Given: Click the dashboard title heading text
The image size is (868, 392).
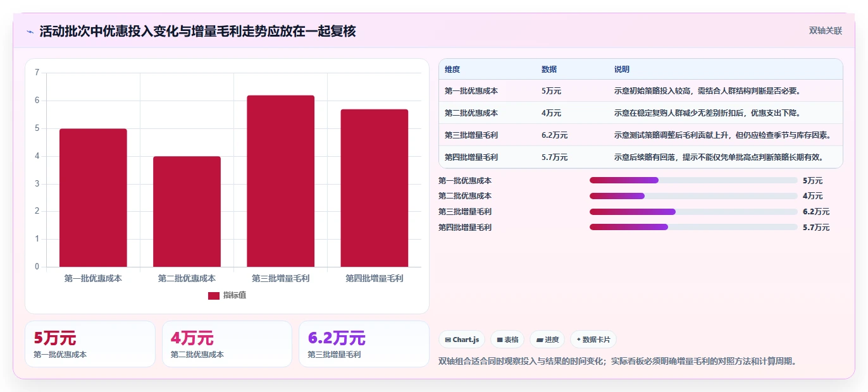Looking at the screenshot, I should pyautogui.click(x=197, y=31).
